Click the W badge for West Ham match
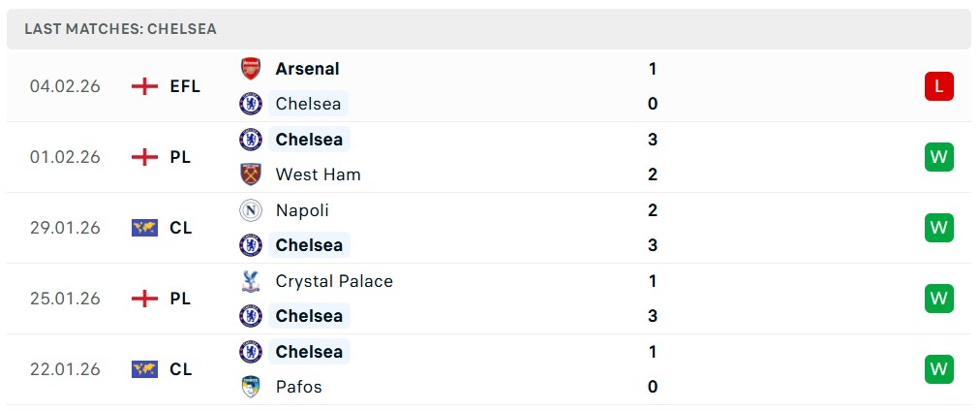The height and width of the screenshot is (411, 980). (938, 157)
